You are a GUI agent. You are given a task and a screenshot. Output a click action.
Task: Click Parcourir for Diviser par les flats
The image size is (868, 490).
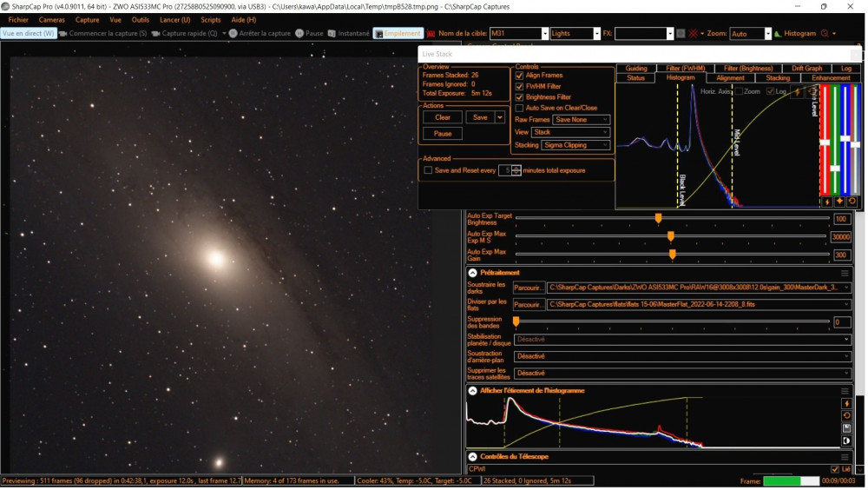pyautogui.click(x=528, y=305)
